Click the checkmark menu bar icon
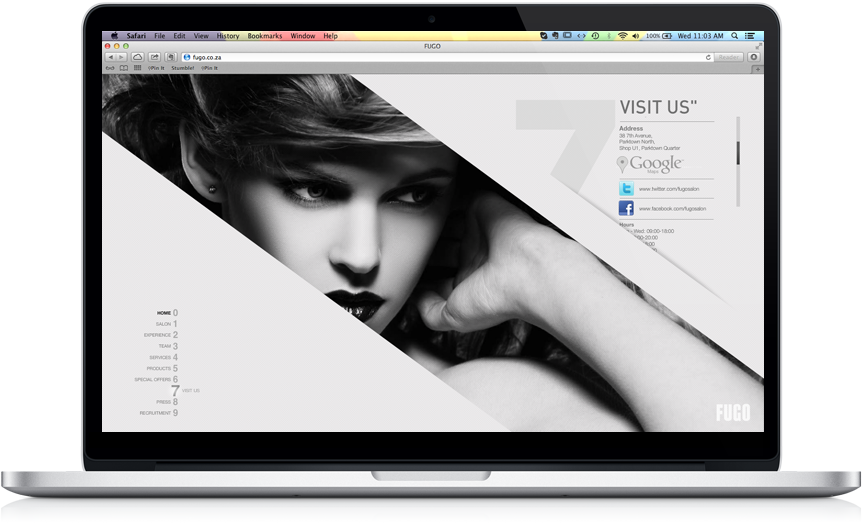Image resolution: width=863 pixels, height=525 pixels. pos(544,36)
